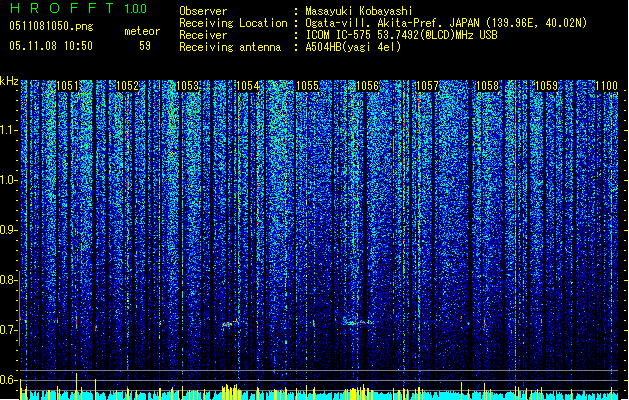Click the 'Receiver' field label
Image resolution: width=629 pixels, height=400 pixels.
(203, 35)
